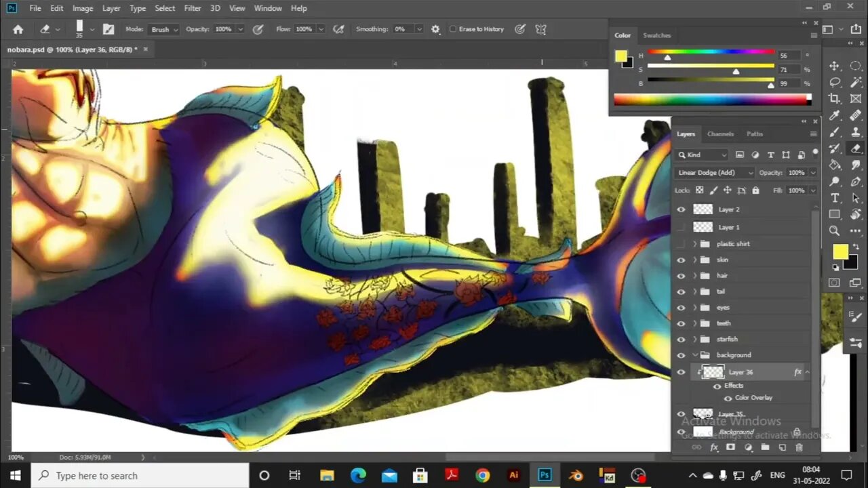
Task: Switch to the Paths tab
Action: pyautogui.click(x=755, y=134)
